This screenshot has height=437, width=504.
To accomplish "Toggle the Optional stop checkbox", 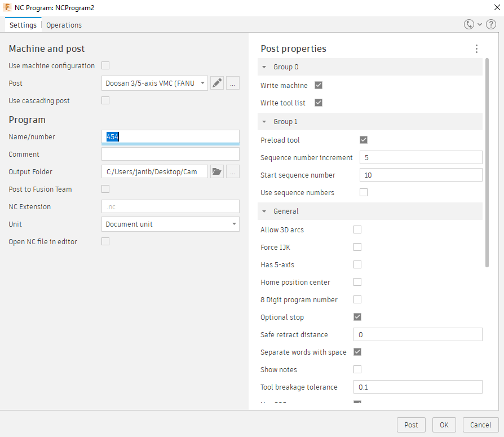I will [x=357, y=317].
